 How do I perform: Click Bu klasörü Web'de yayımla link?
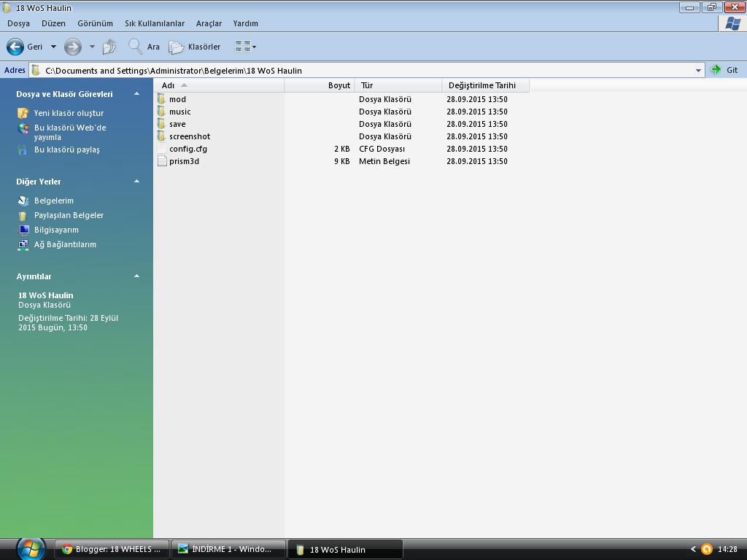70,133
